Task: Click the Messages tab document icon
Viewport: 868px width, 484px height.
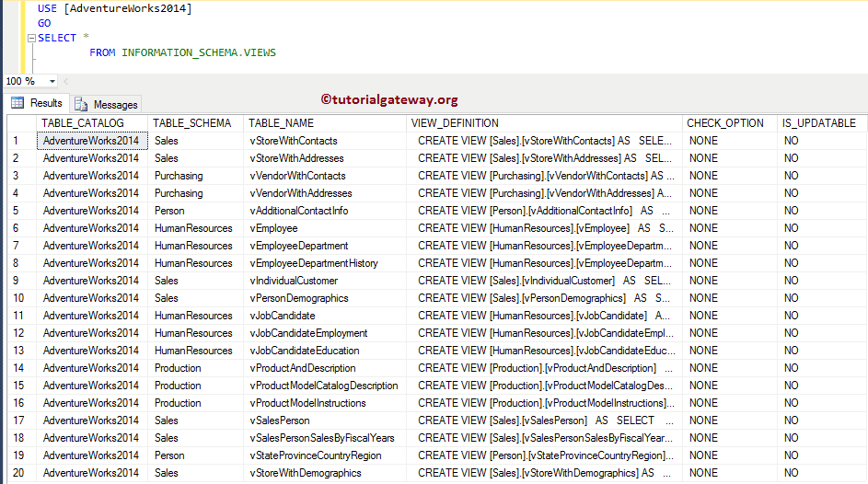Action: [x=81, y=104]
